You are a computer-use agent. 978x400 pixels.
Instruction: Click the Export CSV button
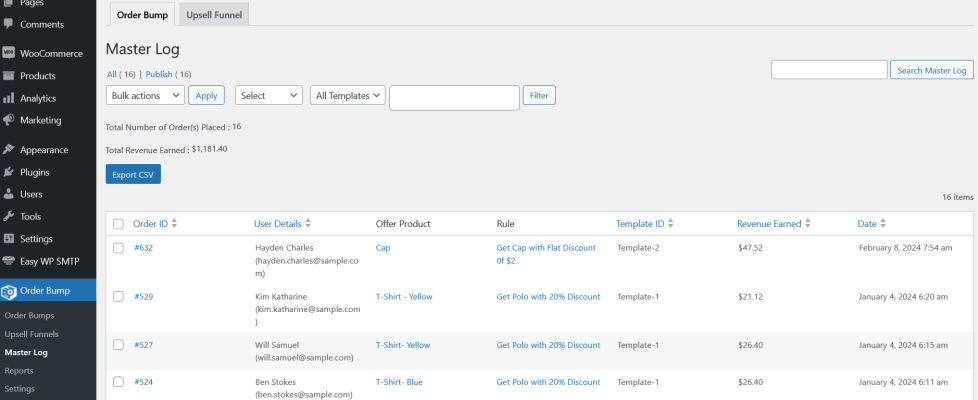tap(133, 174)
